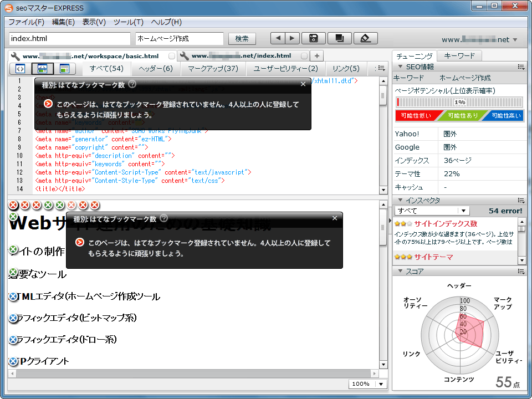Screen dimensions: 532x399
Task: Toggle checkbox on the basic.html tab
Action: point(172,56)
